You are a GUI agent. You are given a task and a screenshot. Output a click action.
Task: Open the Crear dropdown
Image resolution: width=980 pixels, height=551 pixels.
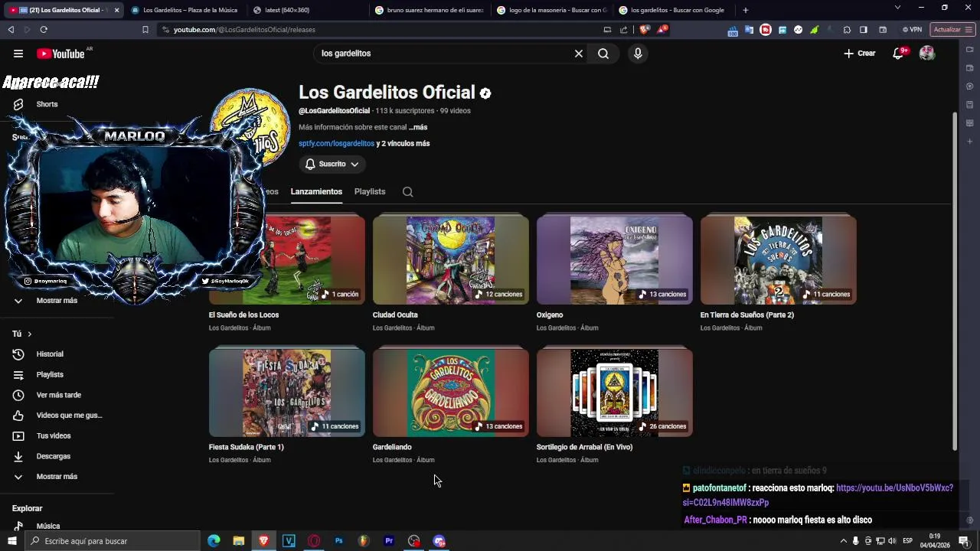coord(860,54)
